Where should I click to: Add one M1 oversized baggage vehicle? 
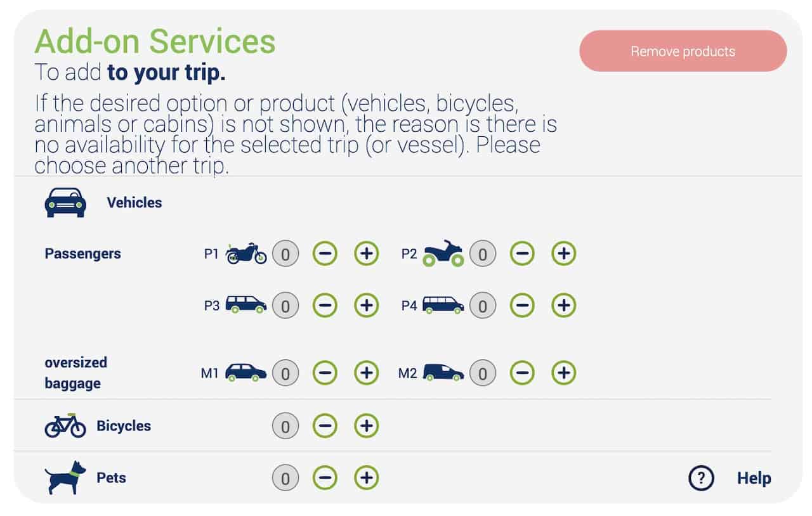pyautogui.click(x=366, y=373)
